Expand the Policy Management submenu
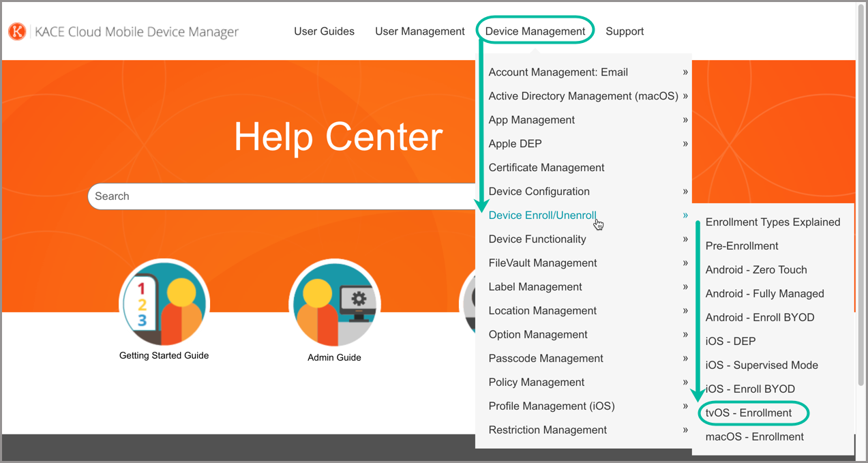 (537, 383)
